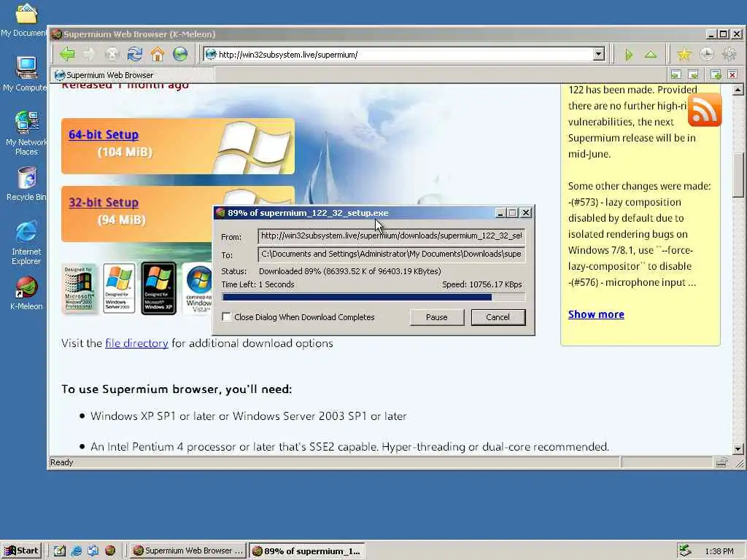Screen dimensions: 747x560
Task: Open My Documents folder on the desktop
Action: click(25, 20)
